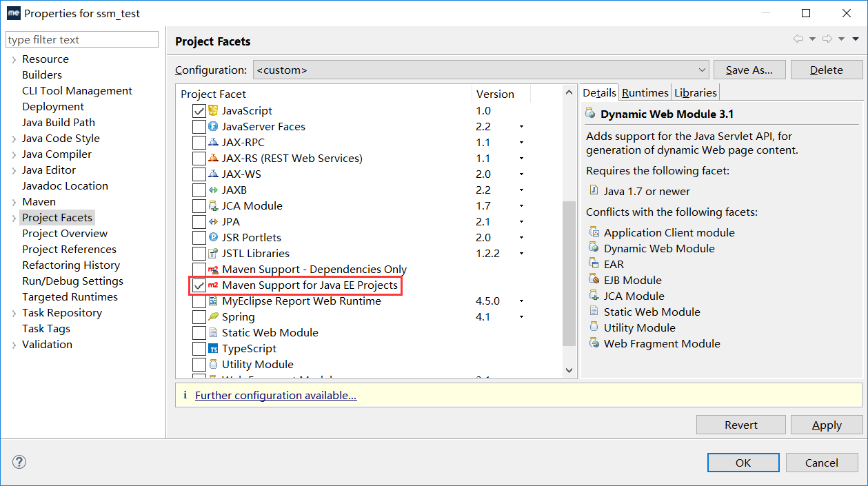Focus the type filter text field
The image size is (868, 486).
pos(82,39)
